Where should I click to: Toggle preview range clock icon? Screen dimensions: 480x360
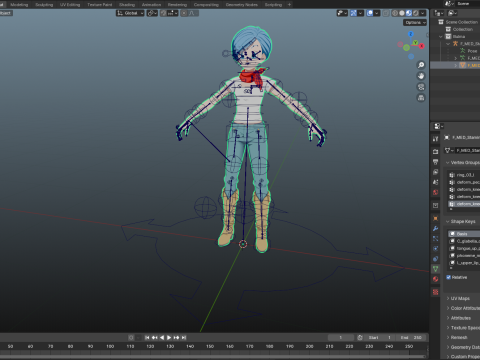(x=360, y=338)
